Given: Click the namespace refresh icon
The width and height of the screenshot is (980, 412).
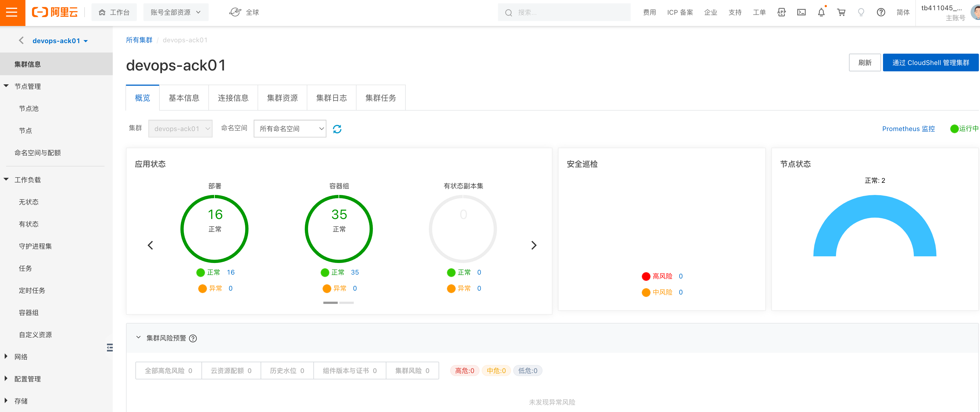Looking at the screenshot, I should (337, 129).
